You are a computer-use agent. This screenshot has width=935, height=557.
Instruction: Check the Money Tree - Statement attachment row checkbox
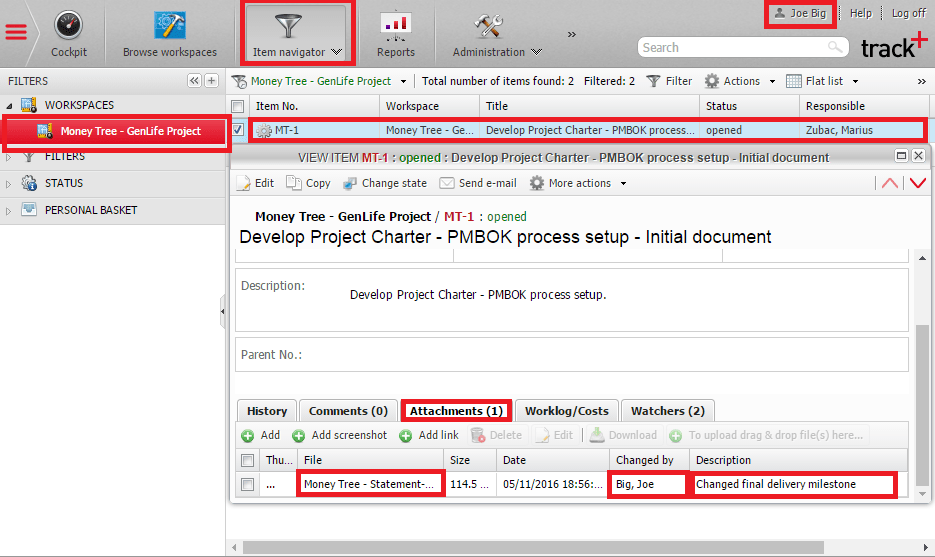point(247,484)
